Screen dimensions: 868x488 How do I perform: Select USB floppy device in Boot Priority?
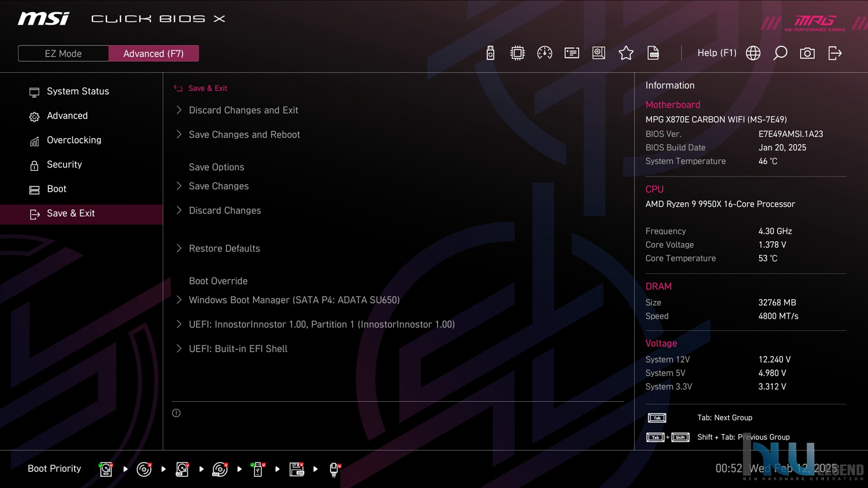point(296,469)
